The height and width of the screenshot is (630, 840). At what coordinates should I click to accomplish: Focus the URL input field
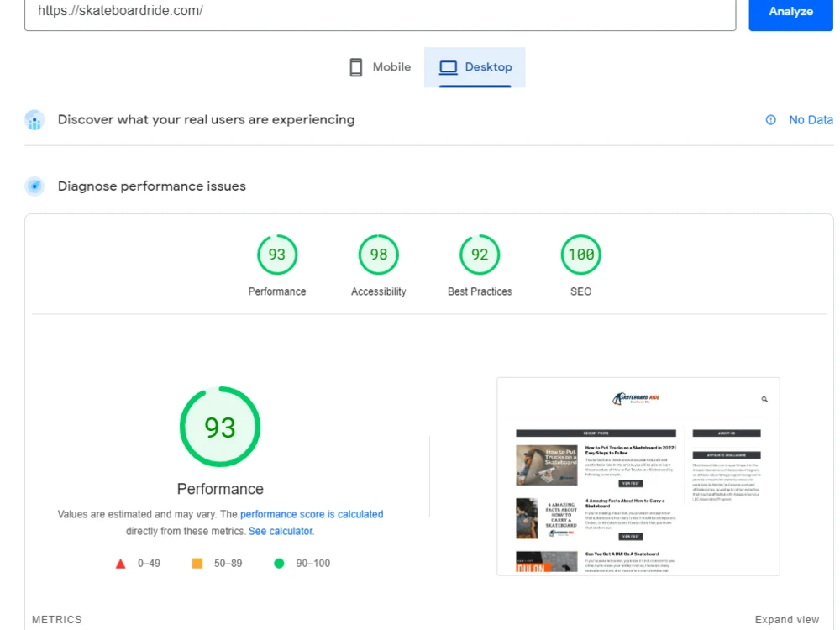pyautogui.click(x=380, y=13)
